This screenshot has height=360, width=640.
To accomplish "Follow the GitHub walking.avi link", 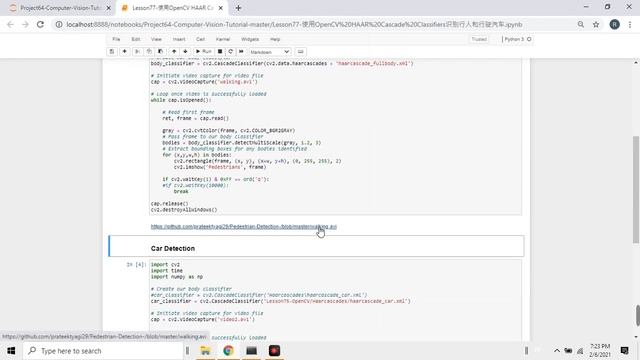I will [x=244, y=227].
